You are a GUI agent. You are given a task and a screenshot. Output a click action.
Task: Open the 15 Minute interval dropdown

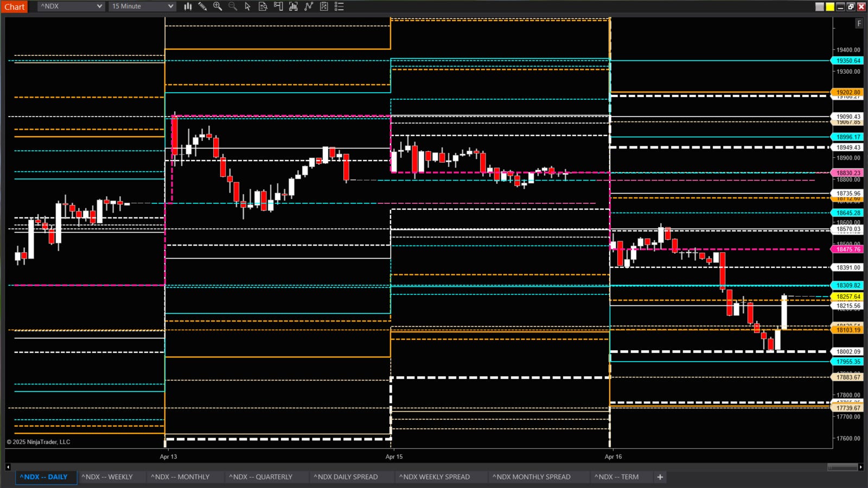point(142,7)
